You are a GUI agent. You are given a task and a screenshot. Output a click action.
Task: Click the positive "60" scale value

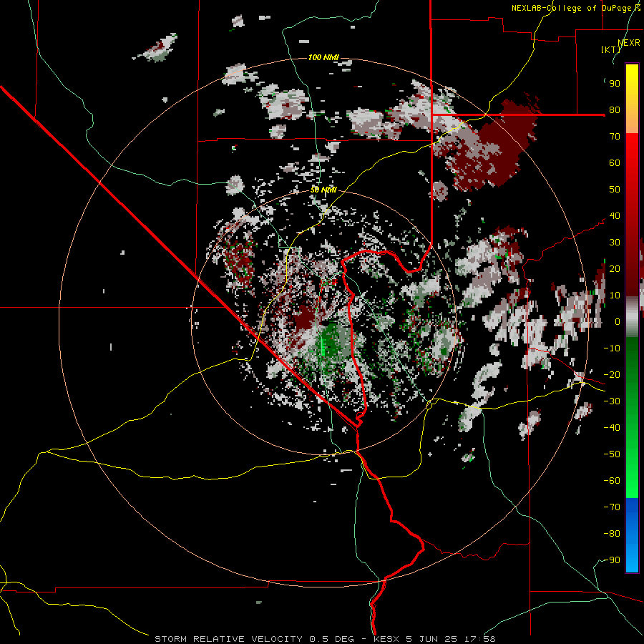[x=615, y=162]
